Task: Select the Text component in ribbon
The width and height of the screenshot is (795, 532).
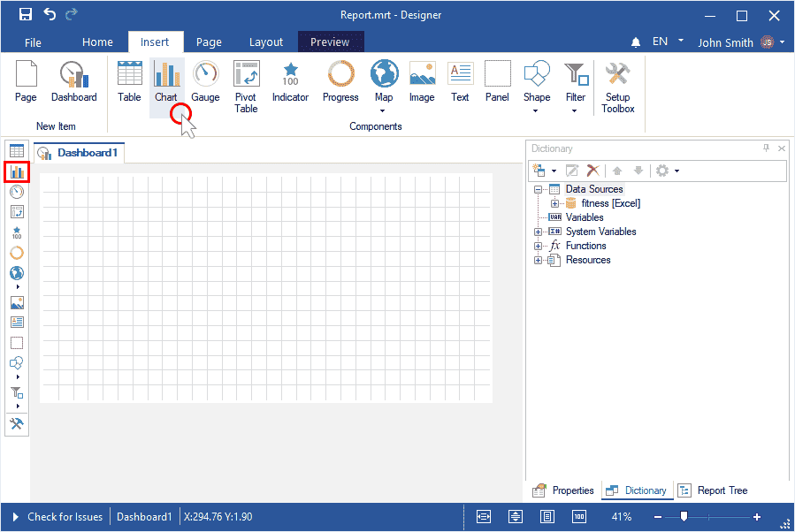Action: click(460, 81)
